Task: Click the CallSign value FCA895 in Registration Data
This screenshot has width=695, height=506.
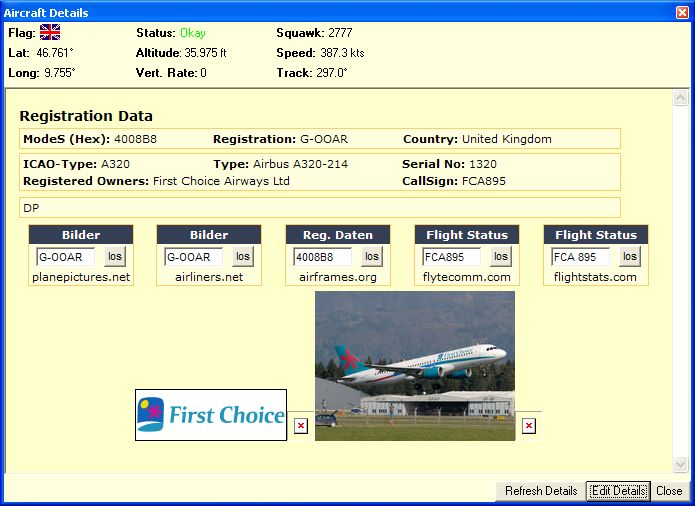Action: (484, 181)
